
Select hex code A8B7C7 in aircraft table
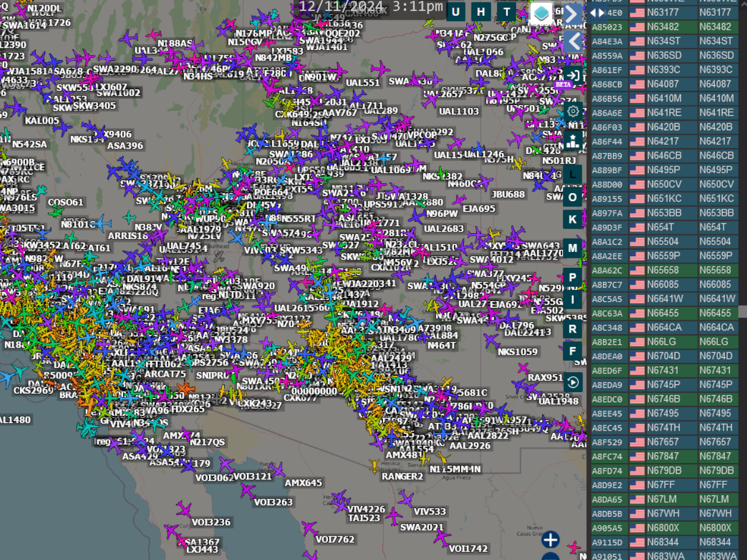pos(607,285)
